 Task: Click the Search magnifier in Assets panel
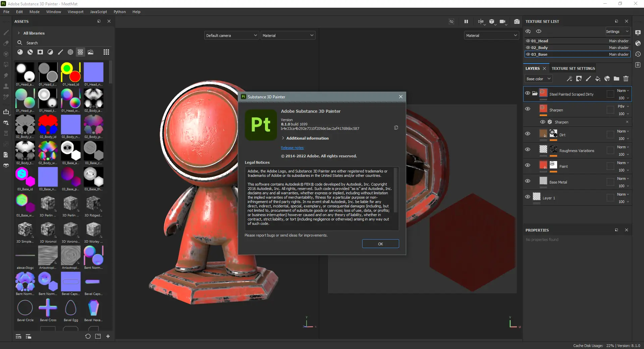coord(20,43)
